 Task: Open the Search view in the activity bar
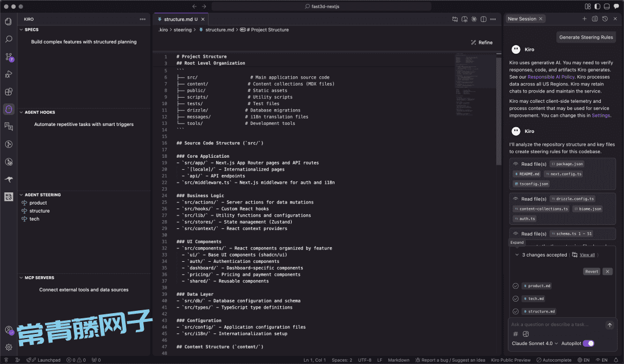coord(8,39)
